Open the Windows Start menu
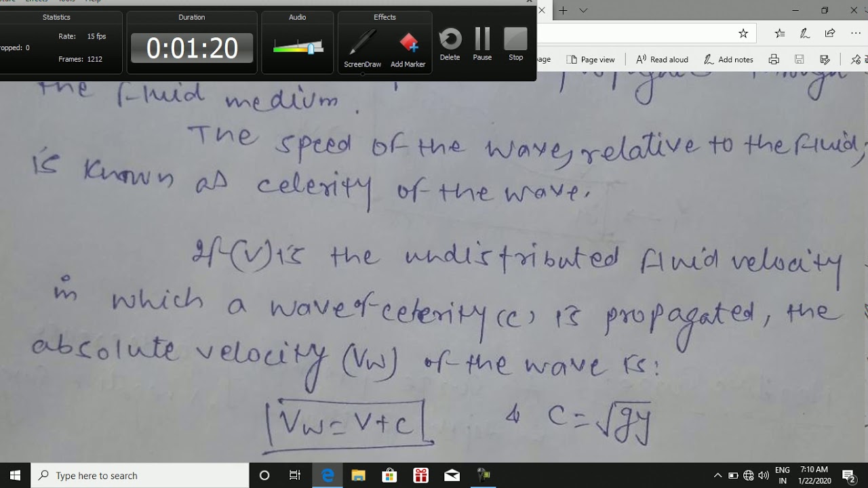This screenshot has height=488, width=868. coord(16,475)
